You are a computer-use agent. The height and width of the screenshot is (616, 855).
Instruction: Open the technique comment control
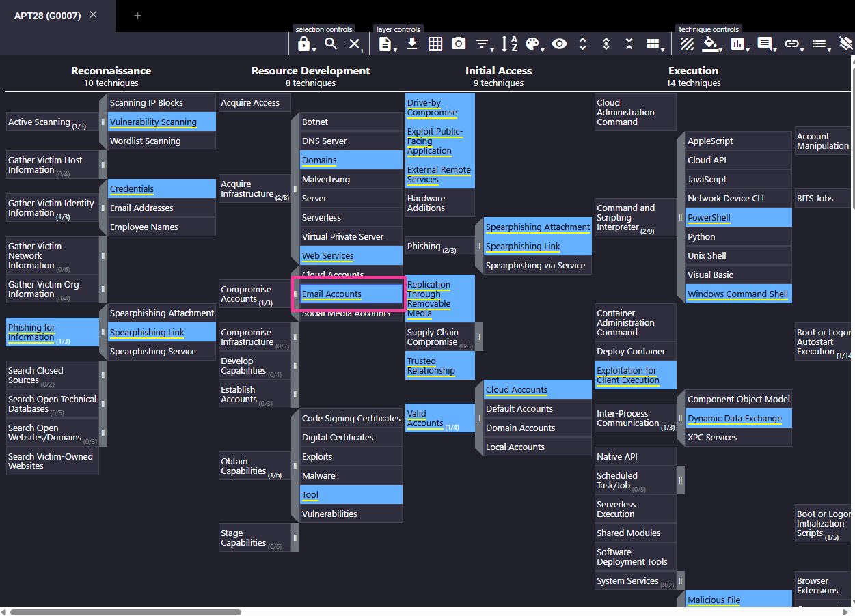pyautogui.click(x=765, y=44)
